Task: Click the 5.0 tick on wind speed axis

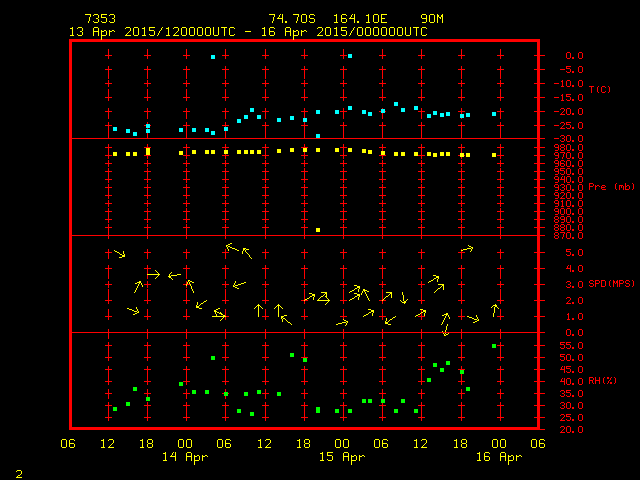Action: pyautogui.click(x=562, y=252)
